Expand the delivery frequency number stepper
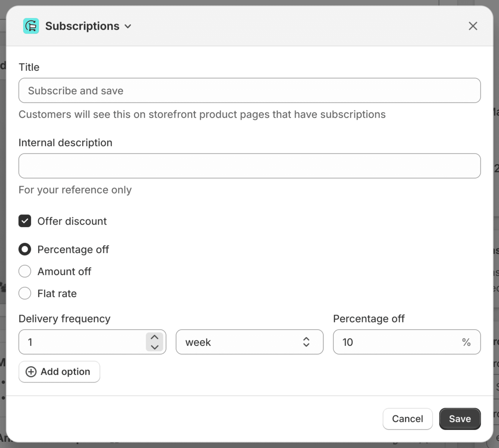 [154, 342]
